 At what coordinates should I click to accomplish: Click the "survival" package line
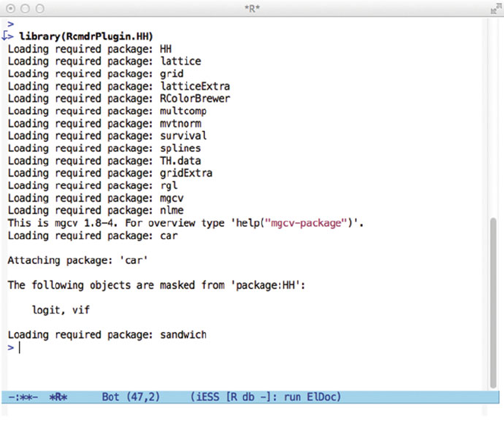(107, 136)
